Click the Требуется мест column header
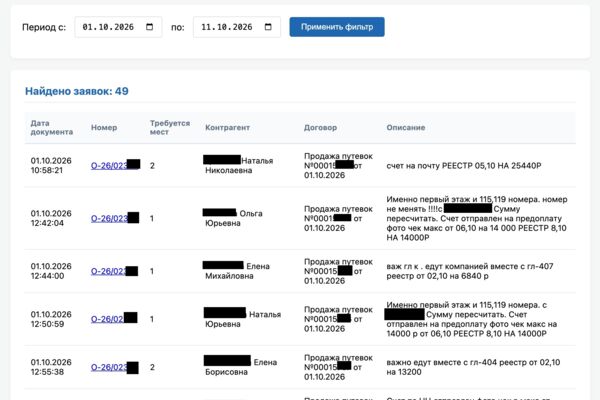This screenshot has width=600, height=400. tap(170, 127)
